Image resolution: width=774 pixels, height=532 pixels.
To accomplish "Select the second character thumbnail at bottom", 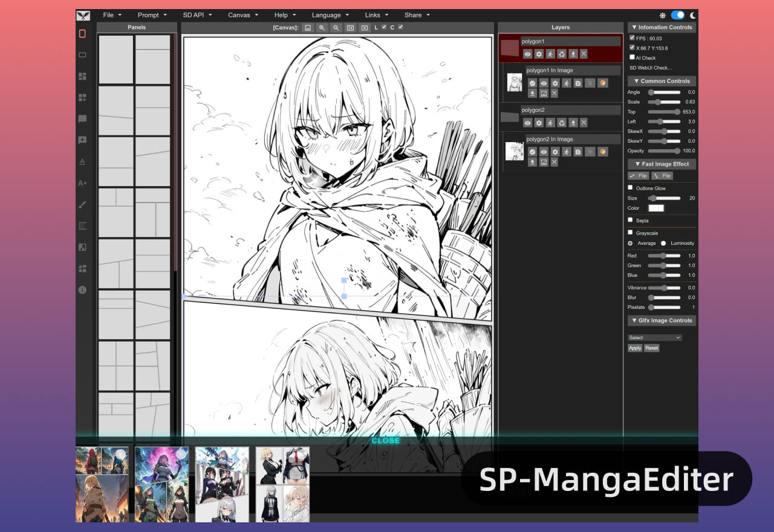I will [161, 484].
